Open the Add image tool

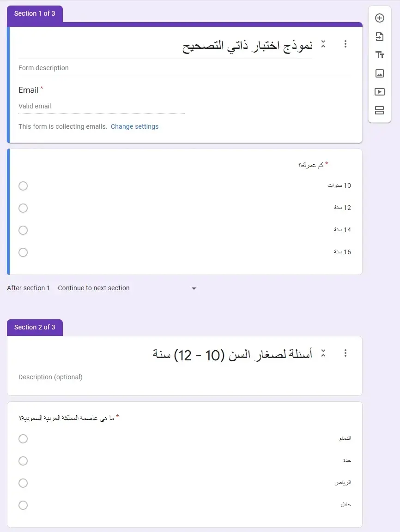click(379, 73)
